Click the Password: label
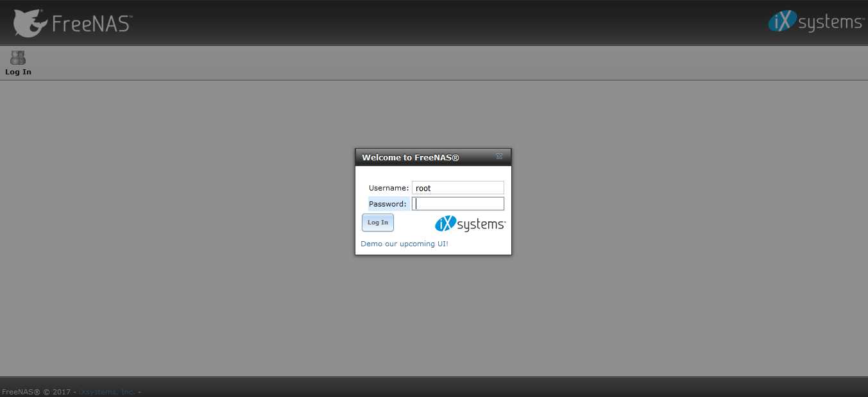This screenshot has width=868, height=397. 387,204
